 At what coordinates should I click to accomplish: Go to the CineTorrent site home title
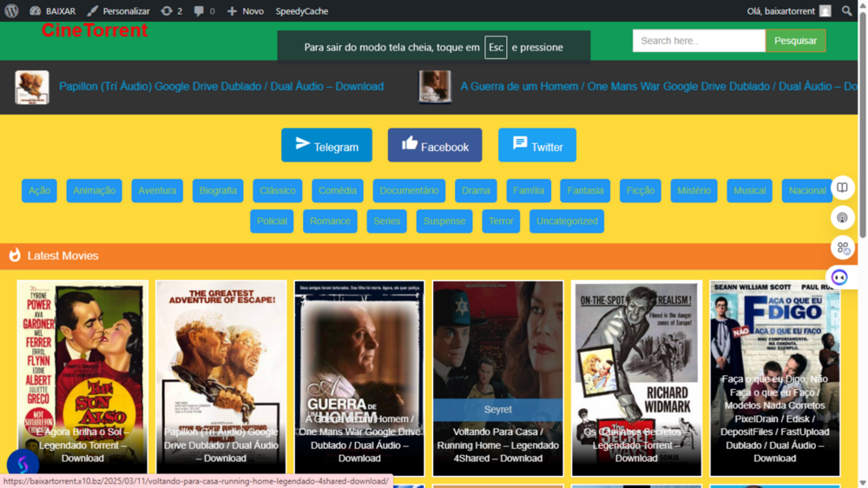click(95, 30)
